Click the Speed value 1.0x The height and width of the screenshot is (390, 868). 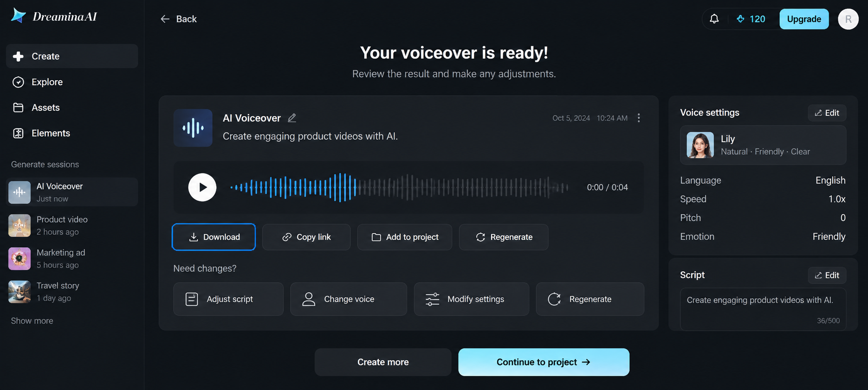coord(837,199)
